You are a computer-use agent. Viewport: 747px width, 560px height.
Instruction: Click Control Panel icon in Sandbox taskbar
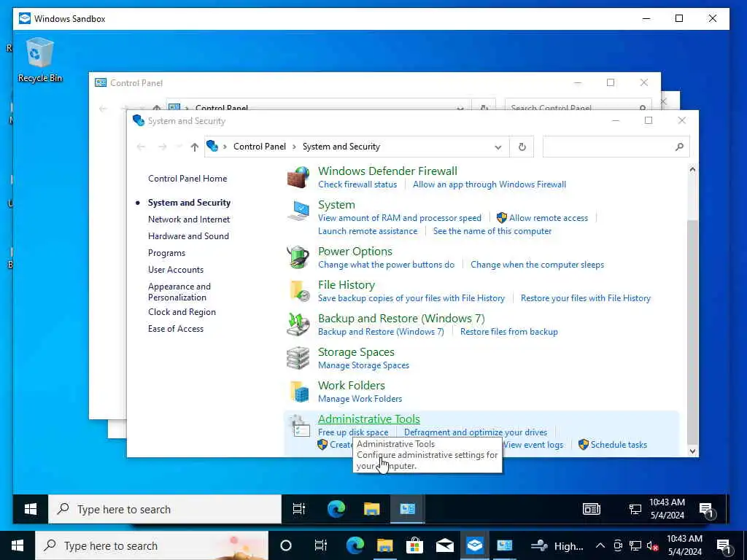point(407,510)
